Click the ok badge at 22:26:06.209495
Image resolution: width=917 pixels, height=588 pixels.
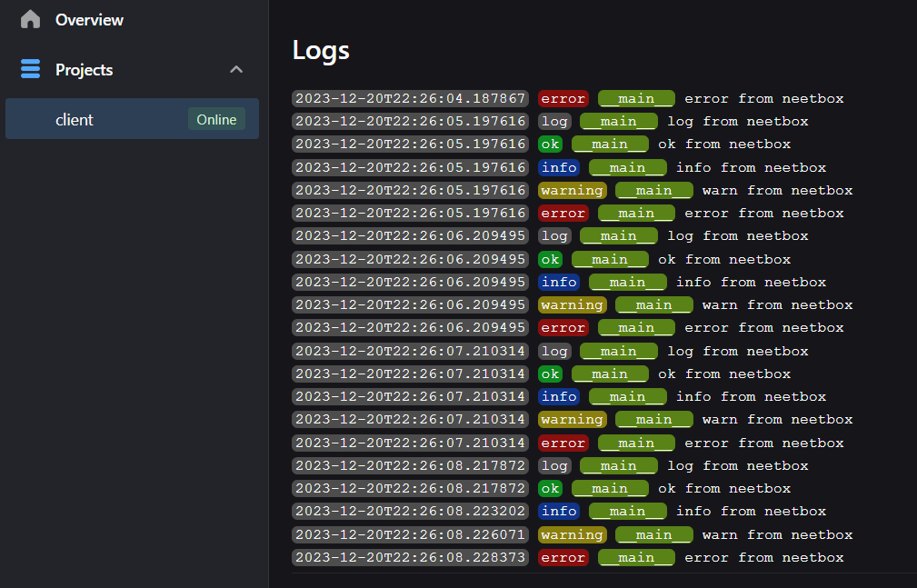550,259
